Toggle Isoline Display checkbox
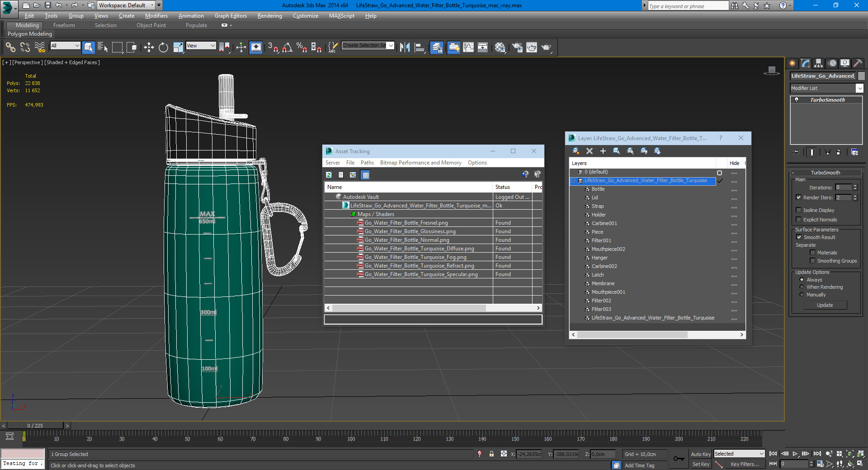 pos(798,210)
